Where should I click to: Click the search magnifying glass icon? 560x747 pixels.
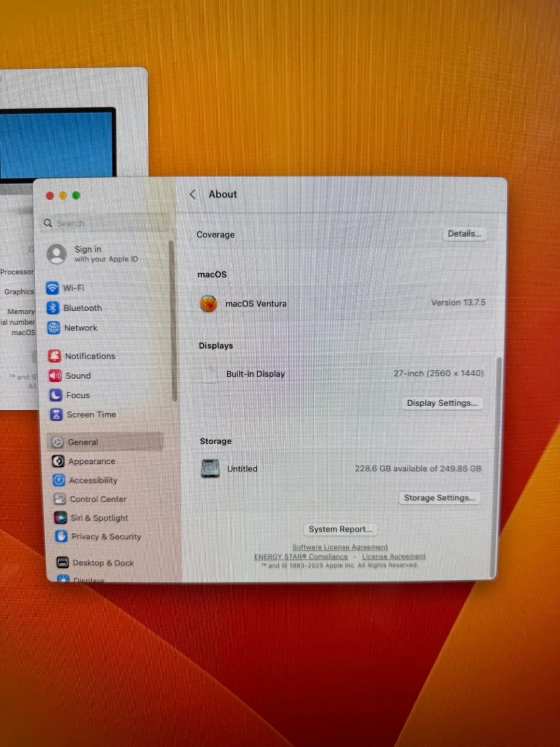(48, 223)
